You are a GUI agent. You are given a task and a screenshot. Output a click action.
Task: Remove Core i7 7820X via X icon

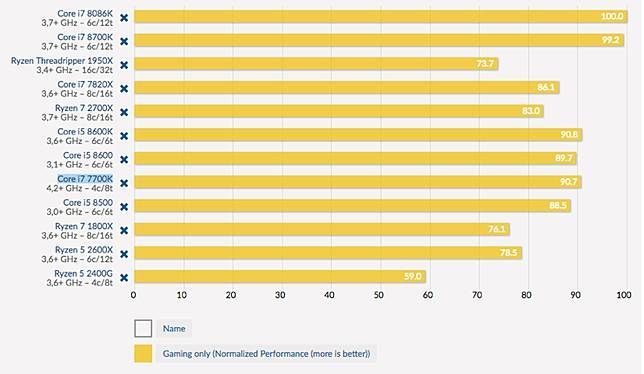coord(124,89)
